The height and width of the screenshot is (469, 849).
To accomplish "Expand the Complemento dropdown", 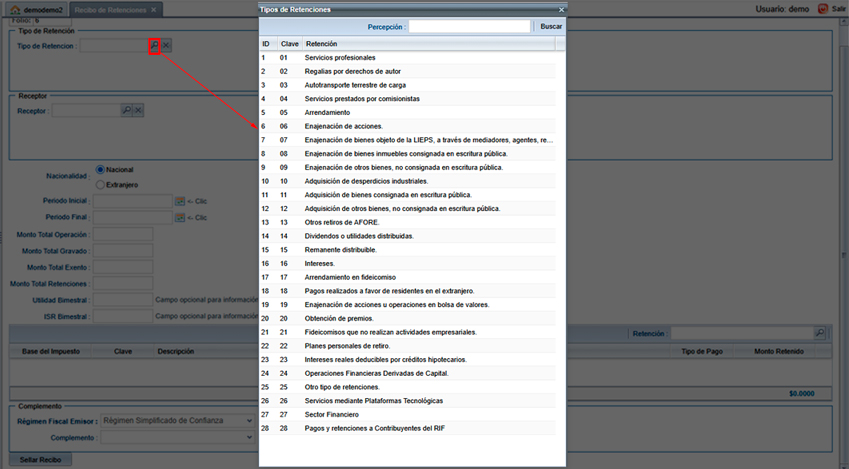I will pos(248,437).
